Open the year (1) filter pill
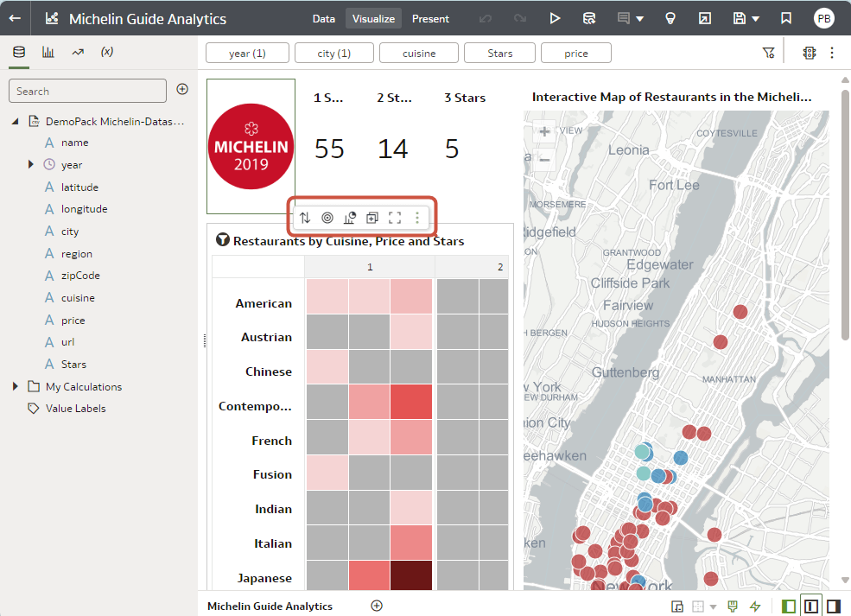The height and width of the screenshot is (616, 851). (x=247, y=54)
